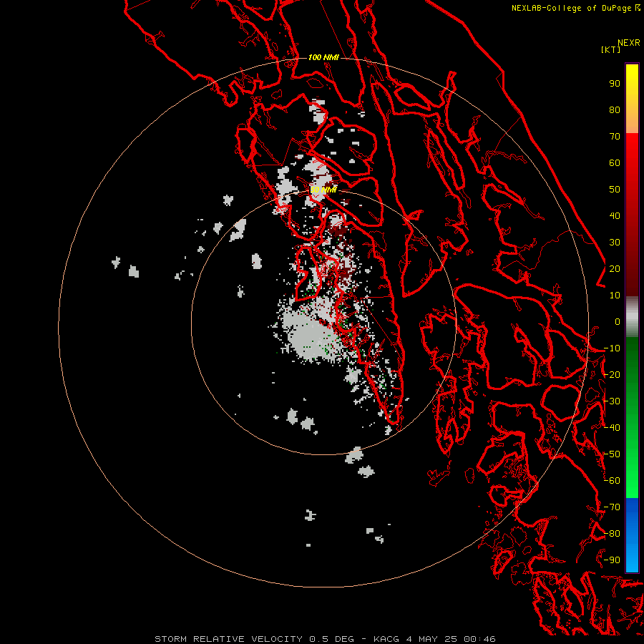The width and height of the screenshot is (644, 644).
Task: Click the 10 value on velocity scale
Action: point(615,296)
